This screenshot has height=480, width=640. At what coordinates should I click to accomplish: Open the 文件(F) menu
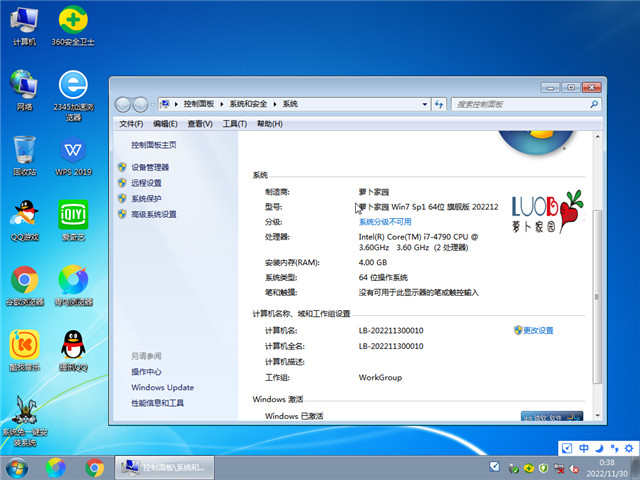pos(131,124)
